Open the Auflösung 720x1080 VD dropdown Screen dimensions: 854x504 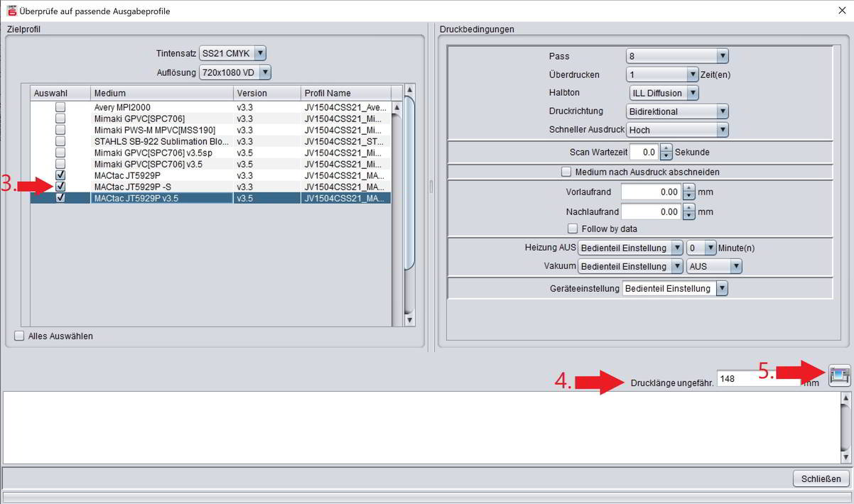[234, 72]
